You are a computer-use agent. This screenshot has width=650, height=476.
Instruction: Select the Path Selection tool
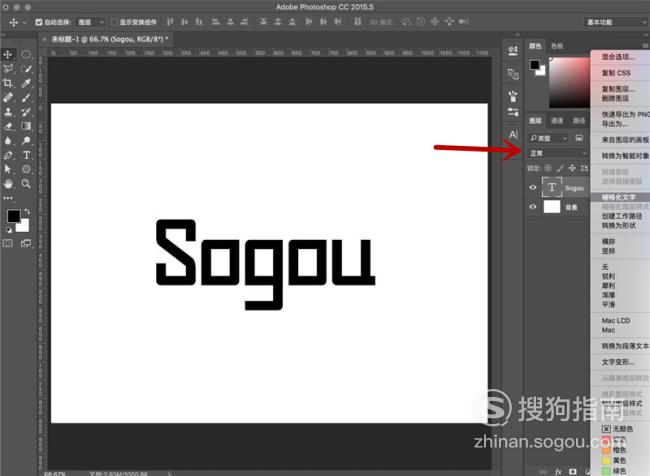point(8,169)
